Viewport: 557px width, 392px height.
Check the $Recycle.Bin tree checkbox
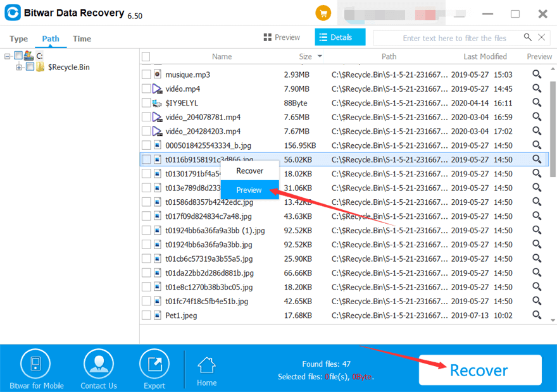(30, 66)
